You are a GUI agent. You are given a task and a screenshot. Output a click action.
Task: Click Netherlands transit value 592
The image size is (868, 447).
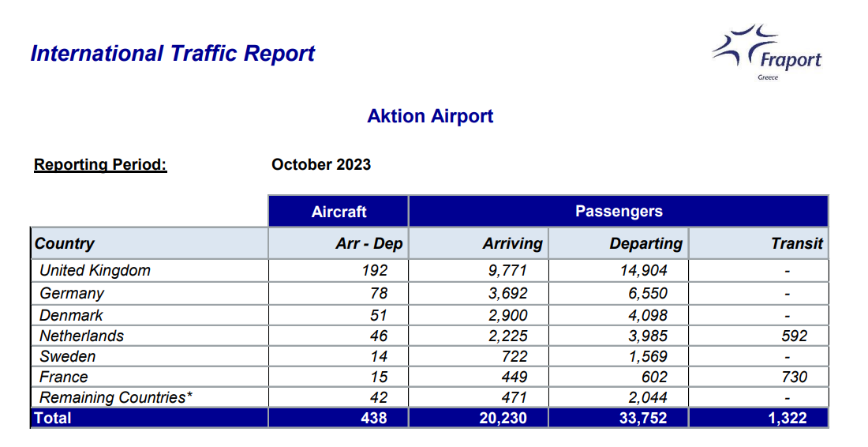tap(795, 336)
